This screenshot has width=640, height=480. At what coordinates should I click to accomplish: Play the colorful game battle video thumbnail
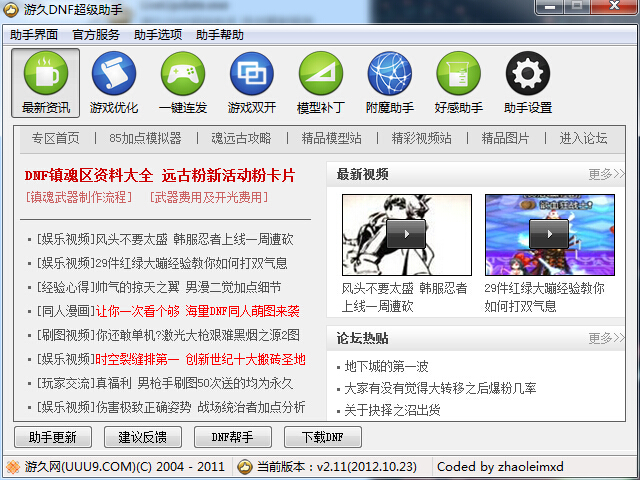[x=549, y=235]
